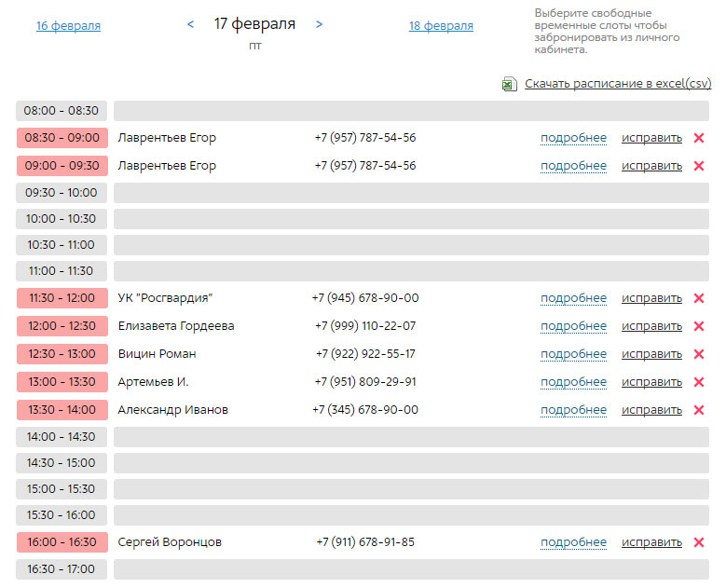Delete the 08:30 Лаврентьев Егор booking

(x=699, y=138)
